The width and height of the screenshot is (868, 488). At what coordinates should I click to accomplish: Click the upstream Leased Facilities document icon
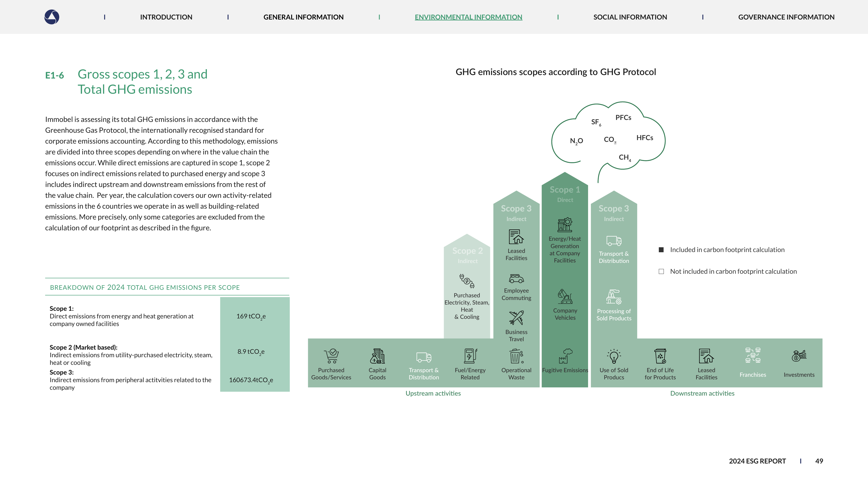[x=516, y=237]
